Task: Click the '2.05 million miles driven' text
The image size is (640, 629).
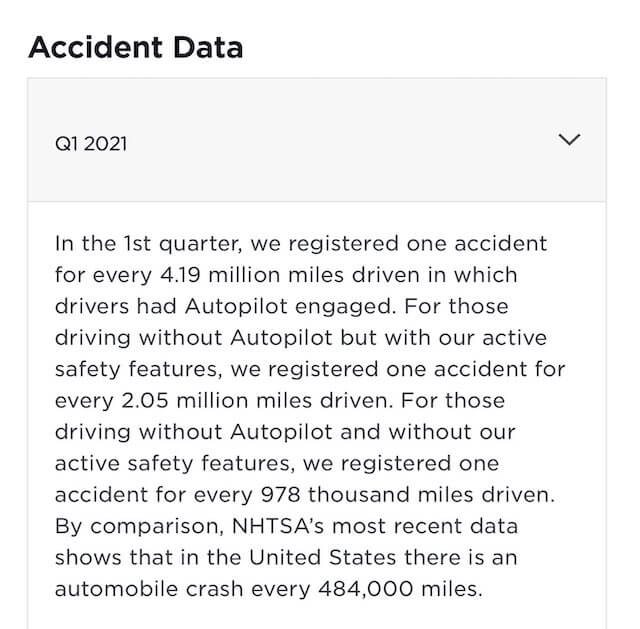Action: 220,400
